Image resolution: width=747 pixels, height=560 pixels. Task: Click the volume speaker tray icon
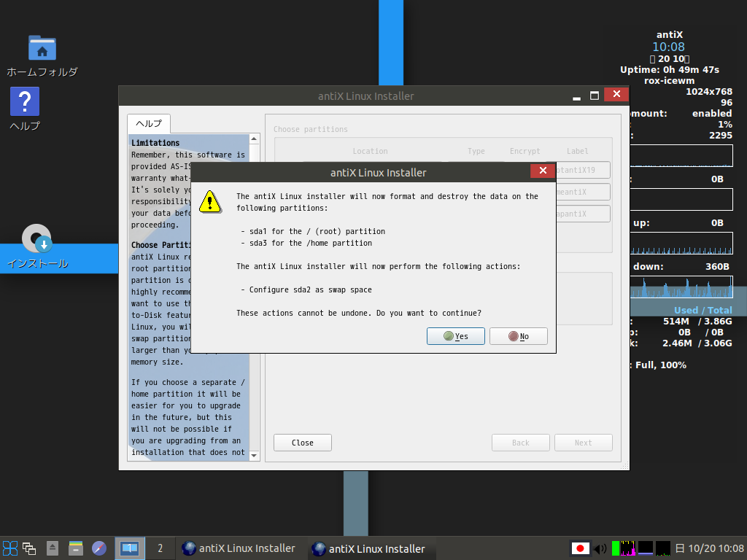click(600, 548)
